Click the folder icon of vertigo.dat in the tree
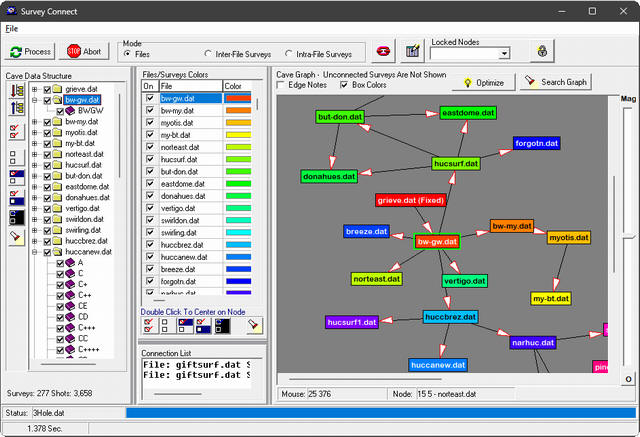Image resolution: width=640 pixels, height=437 pixels. point(57,209)
